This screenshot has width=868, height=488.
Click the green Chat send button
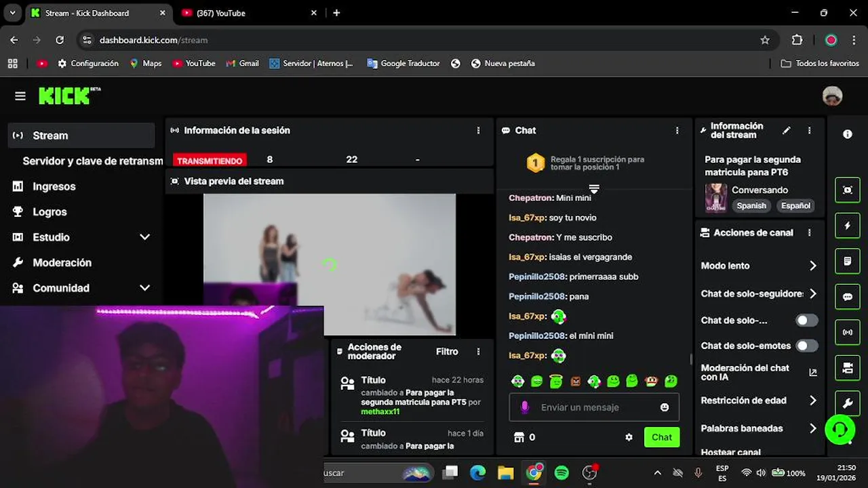pos(661,437)
